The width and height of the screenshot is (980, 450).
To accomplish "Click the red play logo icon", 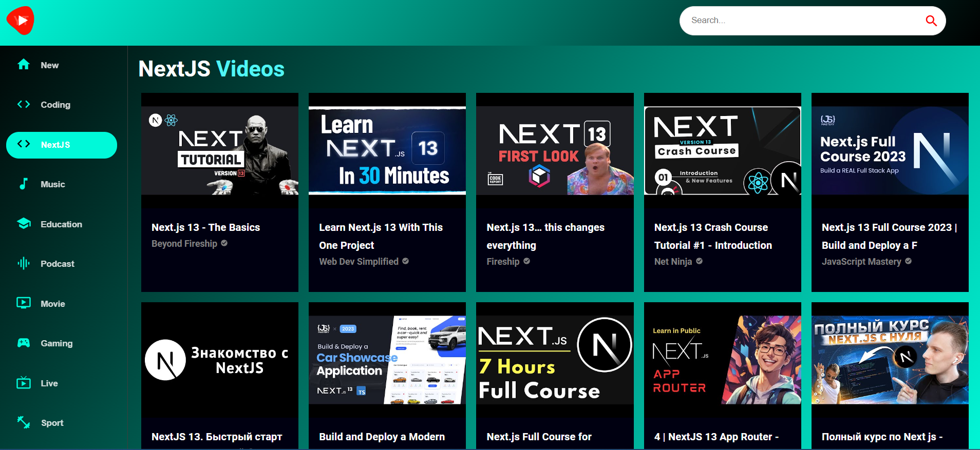I will pyautogui.click(x=21, y=21).
